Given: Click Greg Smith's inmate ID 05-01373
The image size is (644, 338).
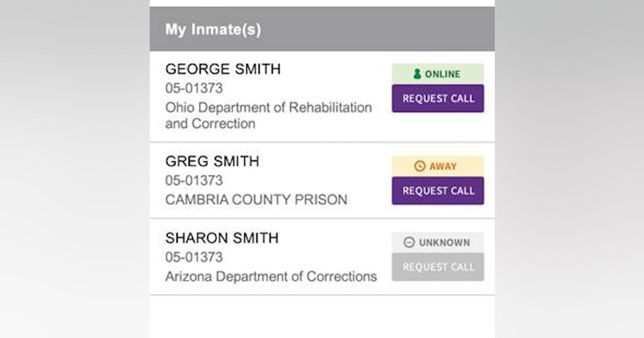Looking at the screenshot, I should point(194,181).
